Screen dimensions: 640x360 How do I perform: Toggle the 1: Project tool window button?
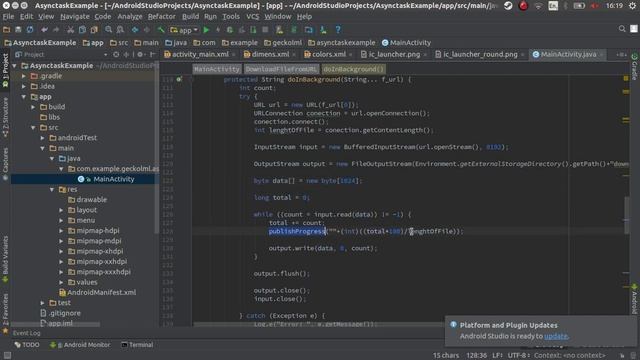click(5, 70)
